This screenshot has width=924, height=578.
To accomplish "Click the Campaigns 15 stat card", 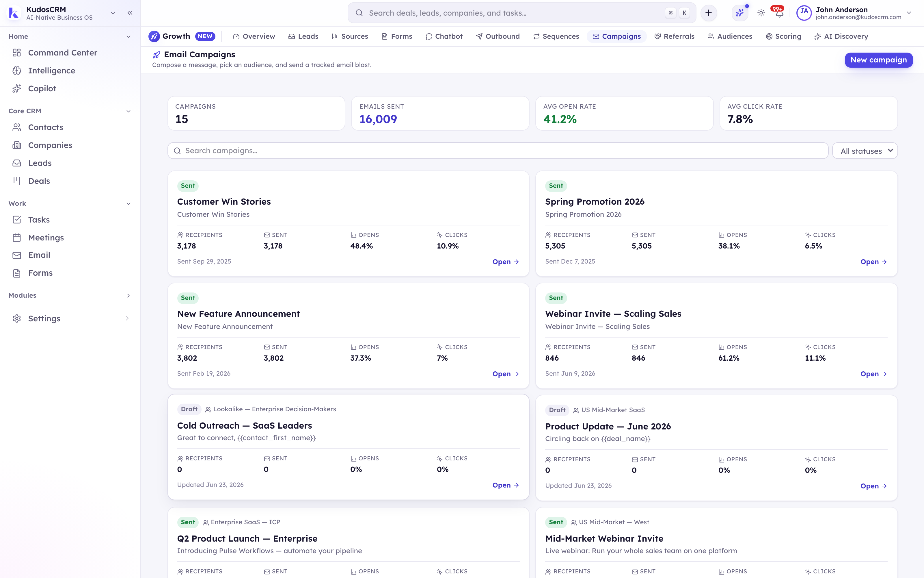I will pyautogui.click(x=256, y=114).
